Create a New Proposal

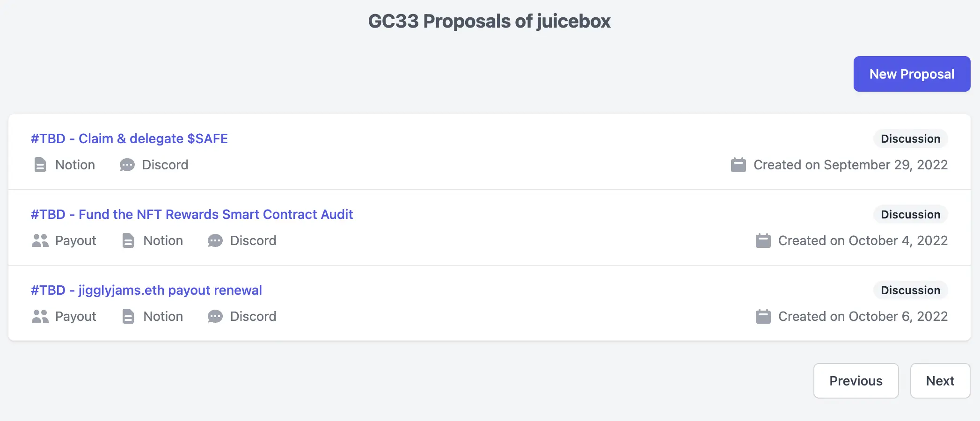click(912, 74)
